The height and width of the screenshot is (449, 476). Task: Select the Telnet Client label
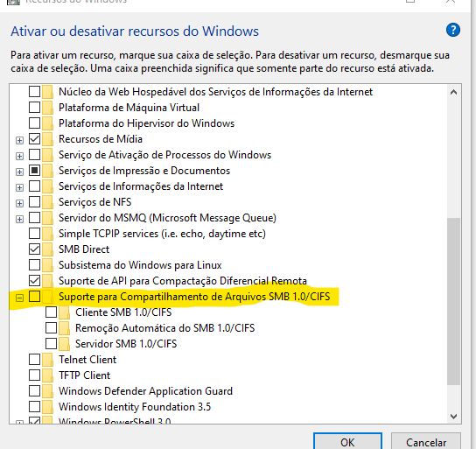click(87, 360)
